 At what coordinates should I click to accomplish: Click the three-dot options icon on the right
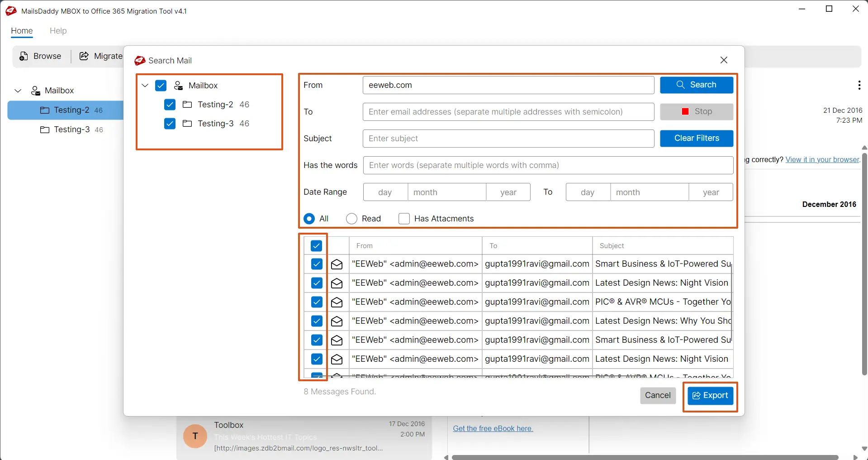point(859,85)
